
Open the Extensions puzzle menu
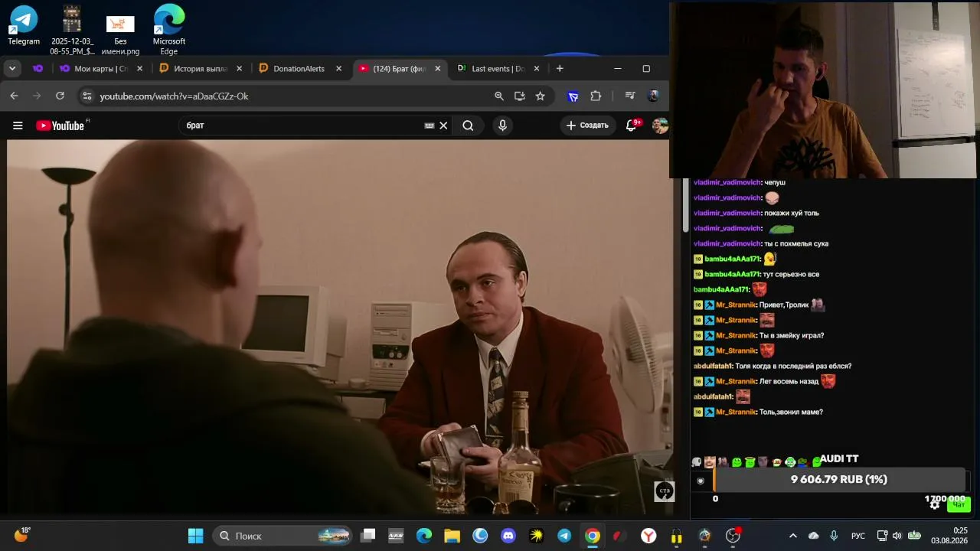point(596,96)
